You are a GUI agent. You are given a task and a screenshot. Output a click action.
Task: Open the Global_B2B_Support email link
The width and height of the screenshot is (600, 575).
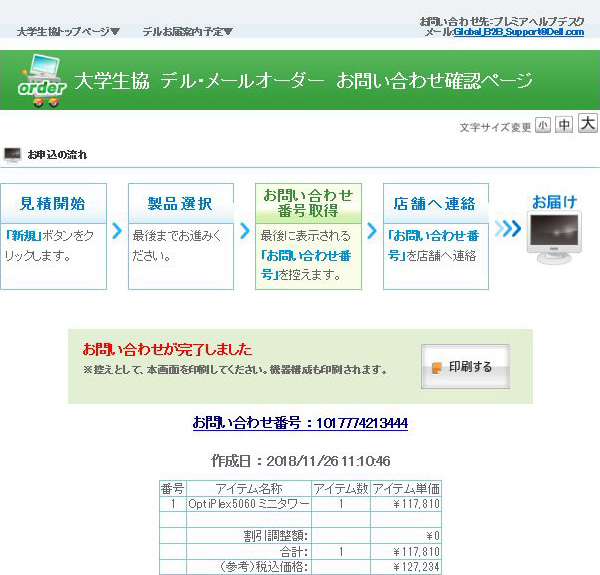[518, 32]
